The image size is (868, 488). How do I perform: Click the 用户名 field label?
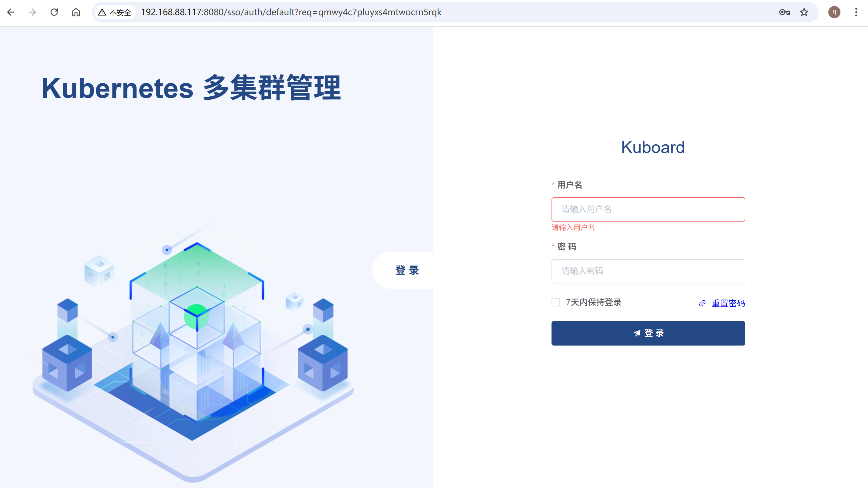[x=569, y=185]
